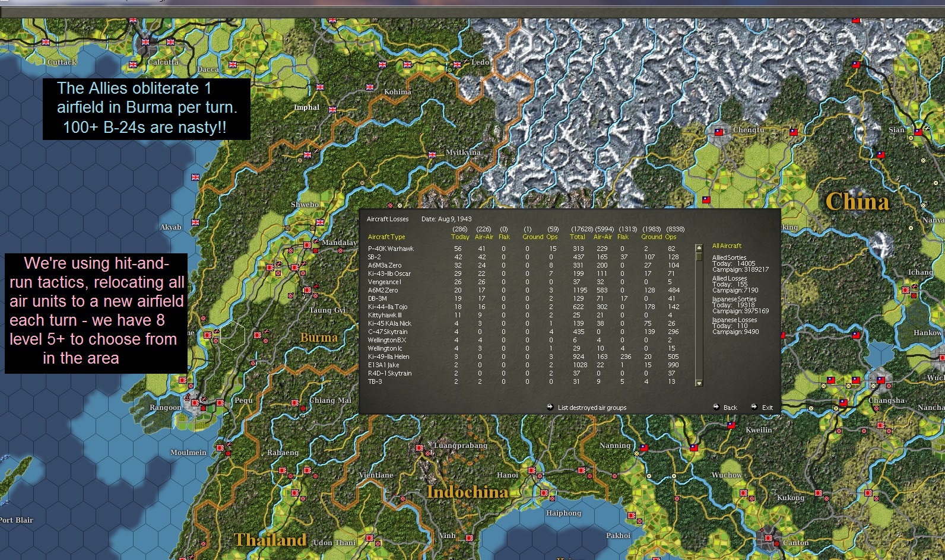Select the Japanese flag base at Mandalay

(307, 244)
